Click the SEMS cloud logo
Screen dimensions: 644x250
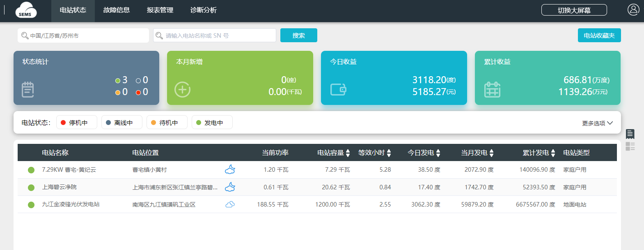coord(26,10)
